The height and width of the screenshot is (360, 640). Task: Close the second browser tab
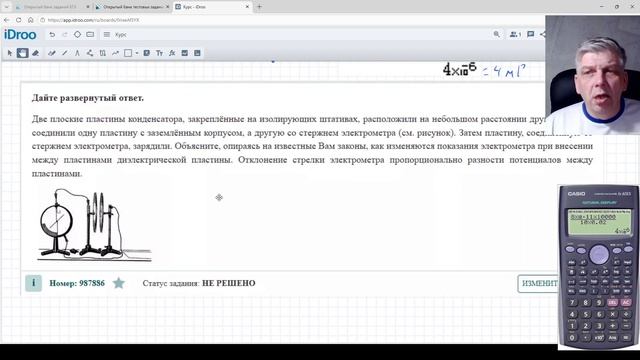(x=167, y=7)
